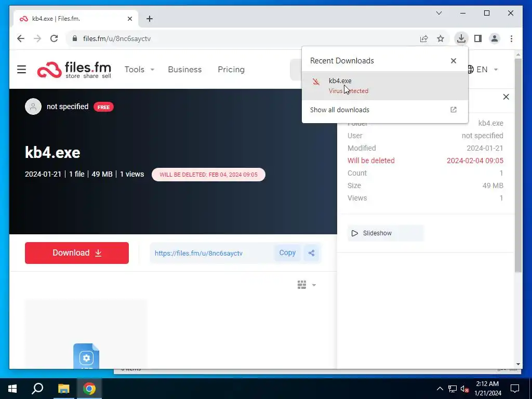Show hidden system tray icons

point(440,389)
